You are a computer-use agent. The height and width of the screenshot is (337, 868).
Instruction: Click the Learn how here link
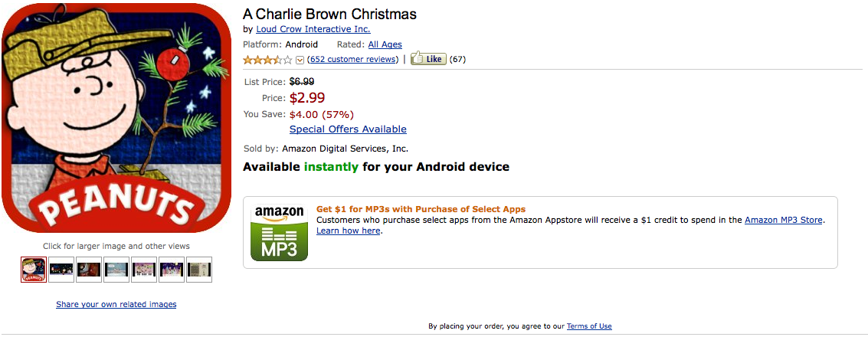click(x=349, y=231)
